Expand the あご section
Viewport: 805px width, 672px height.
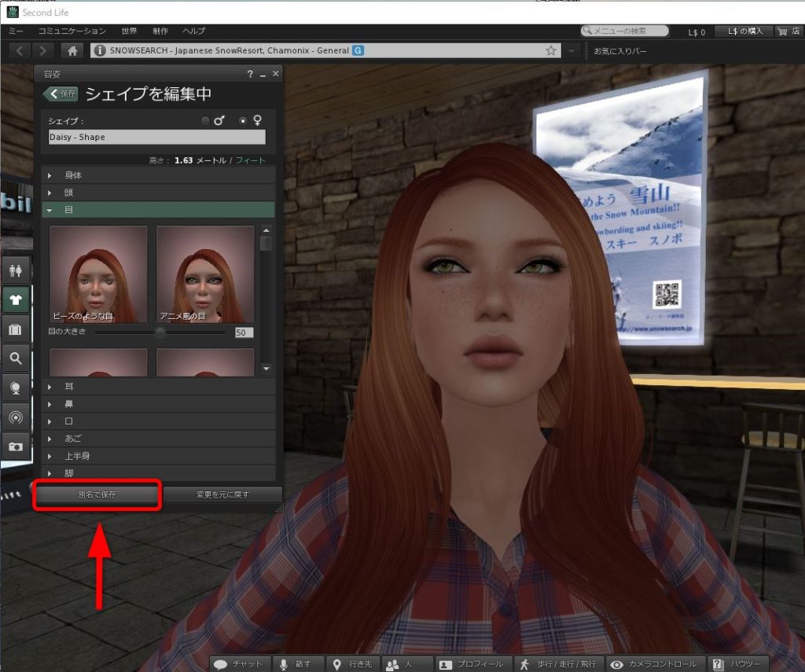point(158,439)
